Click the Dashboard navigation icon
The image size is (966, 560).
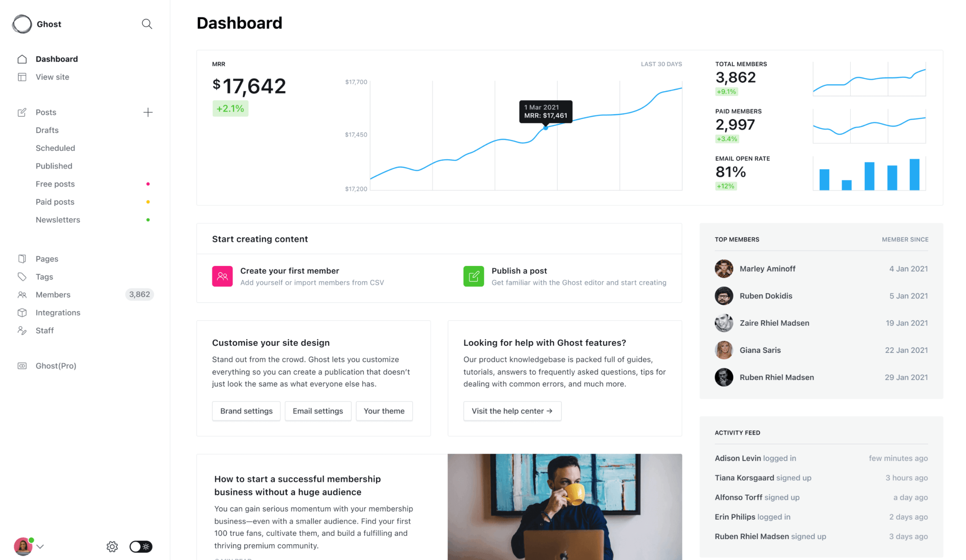[22, 59]
